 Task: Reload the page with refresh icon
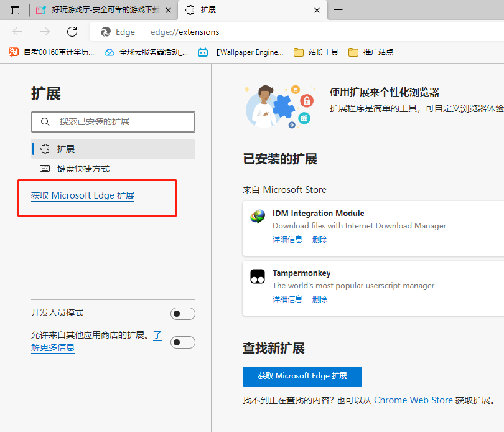pos(72,32)
